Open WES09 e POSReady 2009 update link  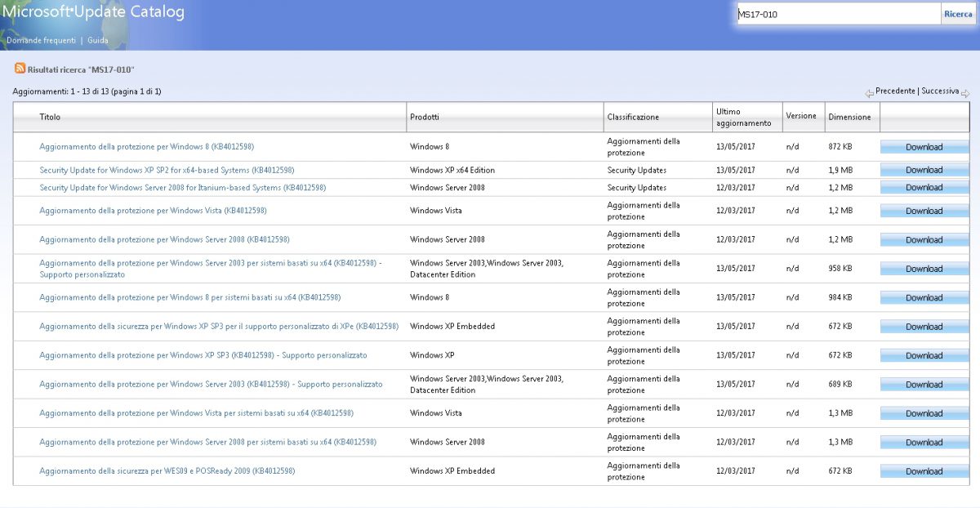coord(167,471)
